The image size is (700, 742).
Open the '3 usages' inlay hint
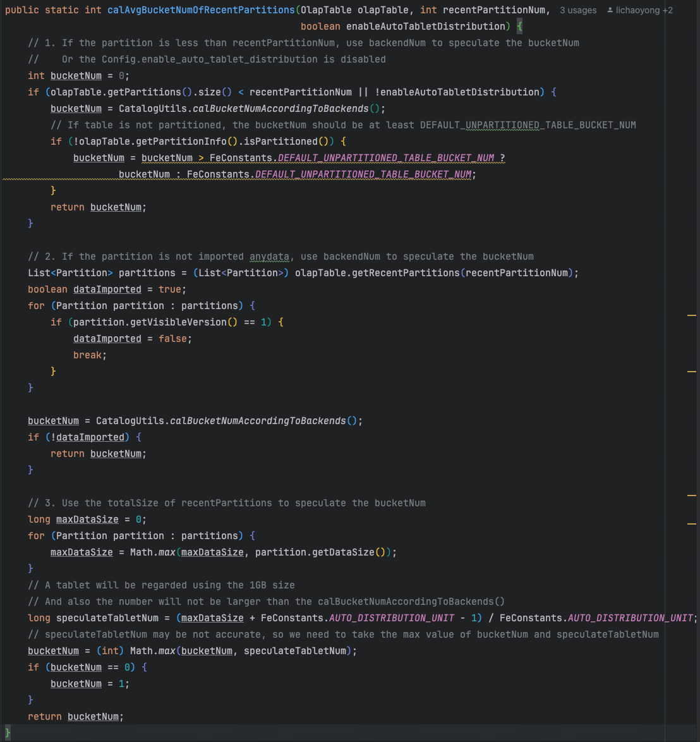pos(578,10)
